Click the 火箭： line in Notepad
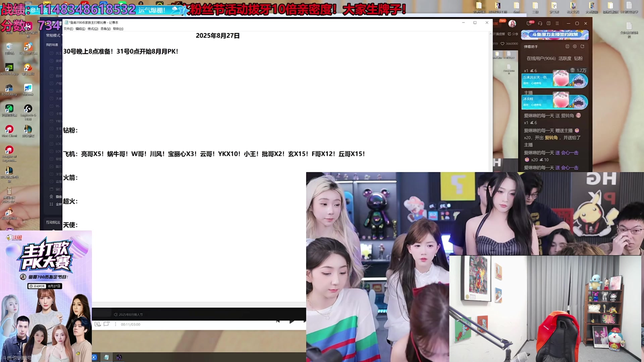644x362 pixels. click(70, 178)
